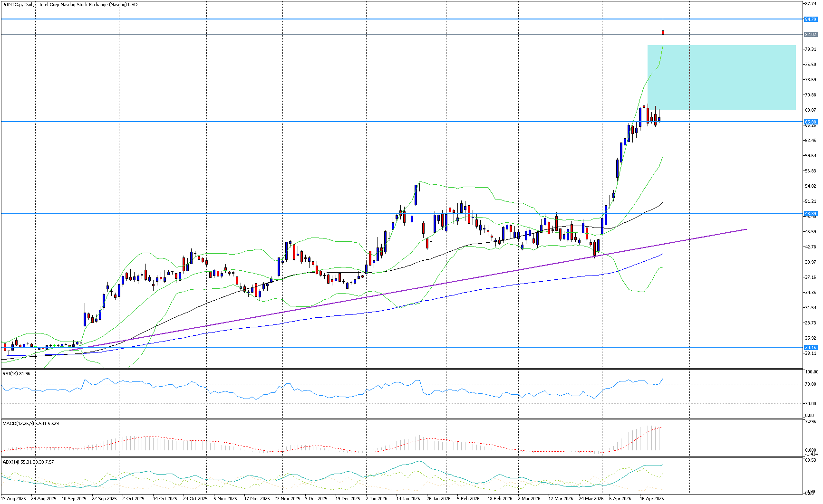
Task: Click the 2 Jan 2026 date label
Action: 377,499
